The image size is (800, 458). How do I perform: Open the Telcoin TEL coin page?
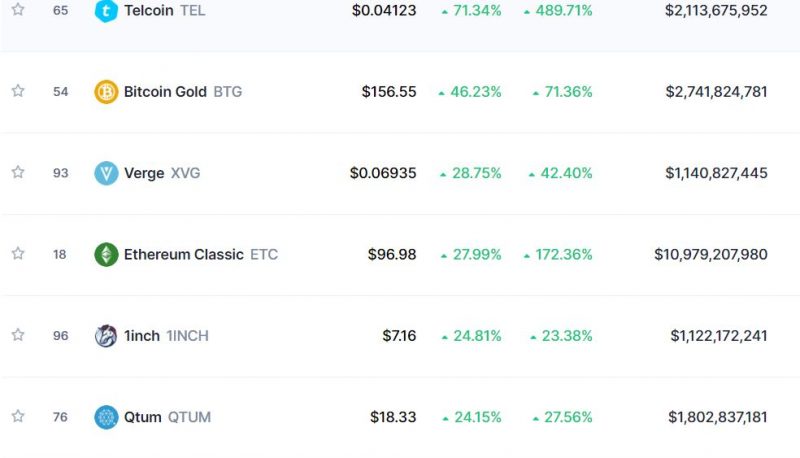point(164,11)
